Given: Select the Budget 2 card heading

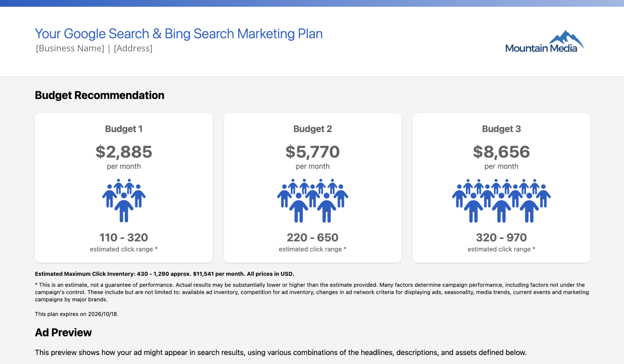Looking at the screenshot, I should pyautogui.click(x=312, y=129).
